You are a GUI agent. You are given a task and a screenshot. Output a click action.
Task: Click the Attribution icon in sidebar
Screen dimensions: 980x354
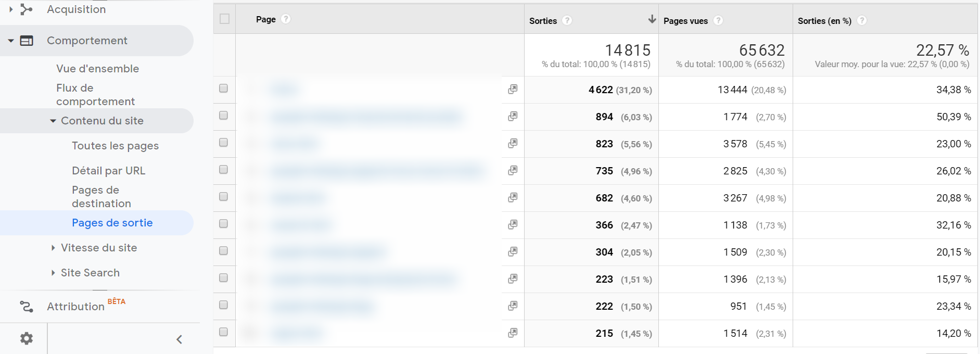[26, 307]
